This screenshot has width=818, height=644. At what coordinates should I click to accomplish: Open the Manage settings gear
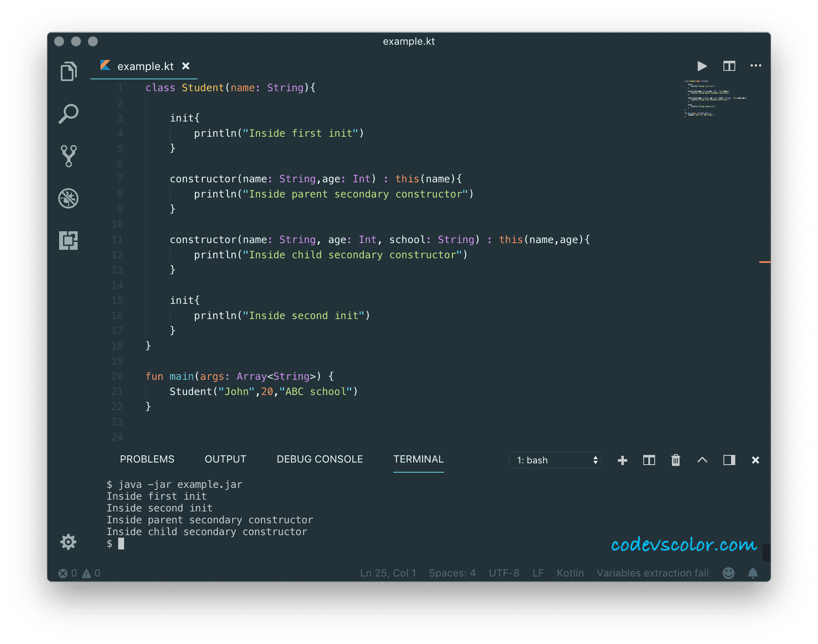pyautogui.click(x=68, y=542)
